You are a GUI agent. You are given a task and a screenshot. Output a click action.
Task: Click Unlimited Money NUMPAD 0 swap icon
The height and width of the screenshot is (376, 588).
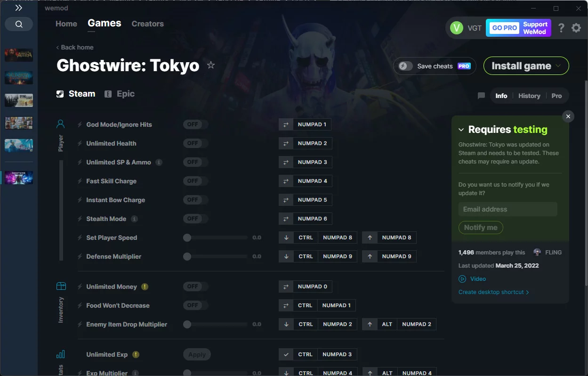286,286
